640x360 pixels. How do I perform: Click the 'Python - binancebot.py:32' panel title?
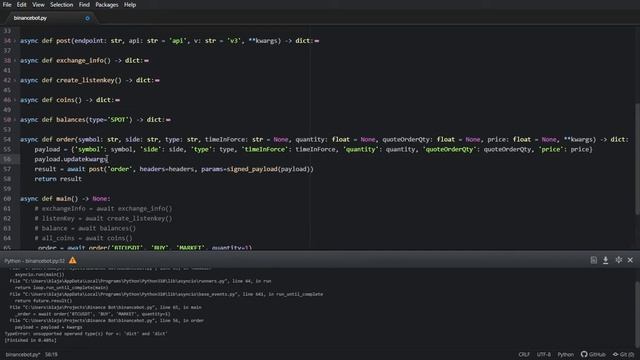35,261
